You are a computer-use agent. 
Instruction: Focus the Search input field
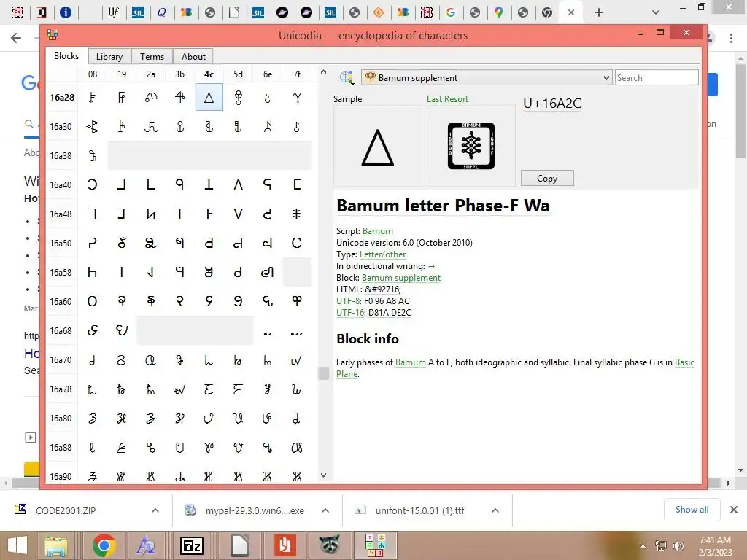[x=657, y=77]
